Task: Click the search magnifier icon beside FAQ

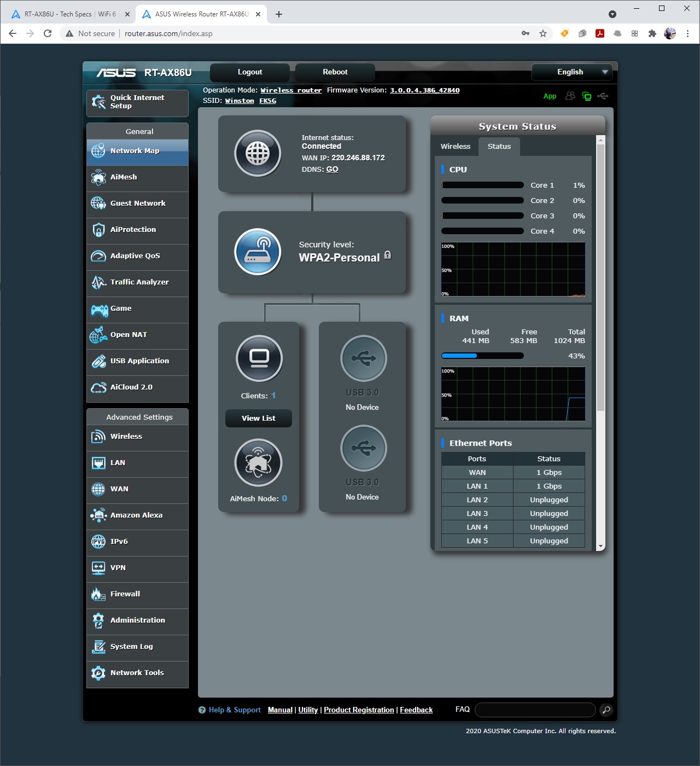Action: click(606, 710)
